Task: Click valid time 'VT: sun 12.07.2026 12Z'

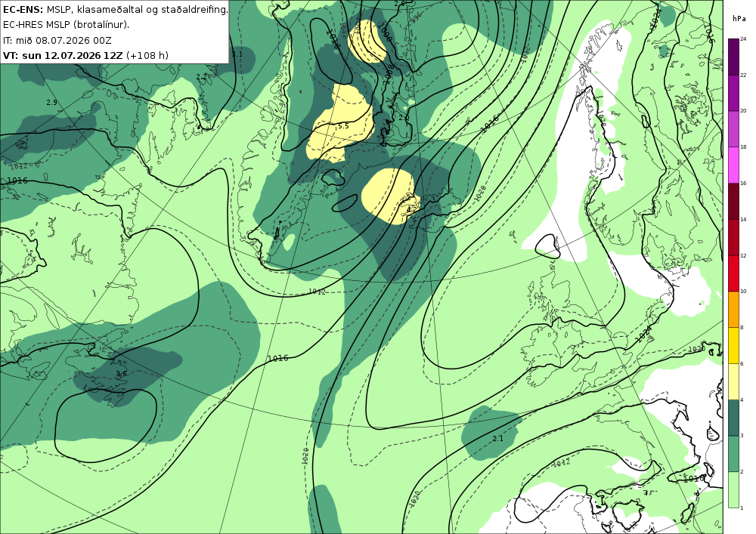Action: [x=63, y=55]
